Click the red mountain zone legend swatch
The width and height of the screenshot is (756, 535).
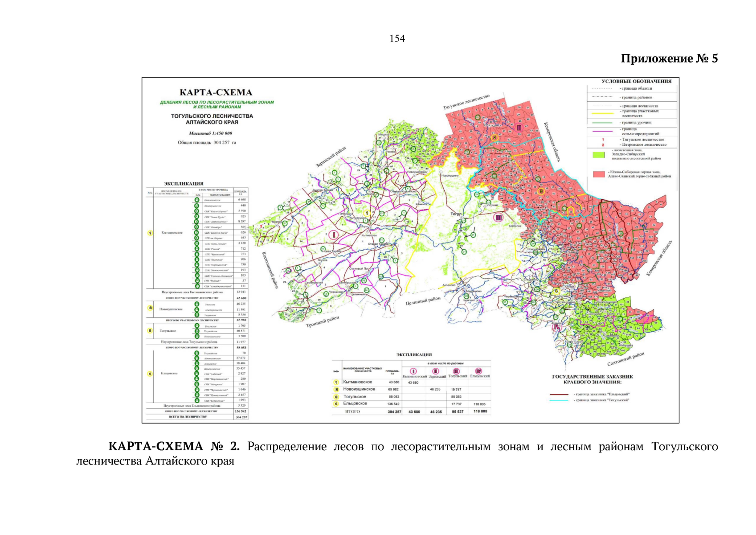click(598, 174)
